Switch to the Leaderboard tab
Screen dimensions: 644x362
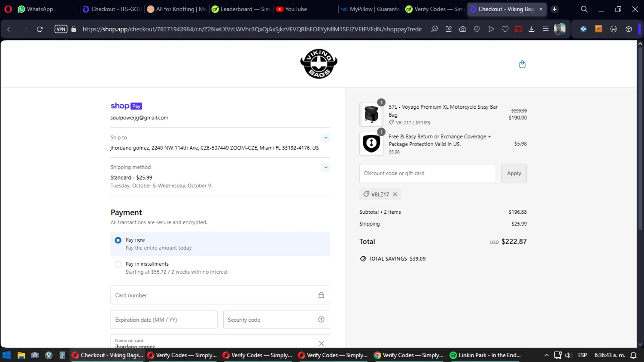(x=241, y=9)
